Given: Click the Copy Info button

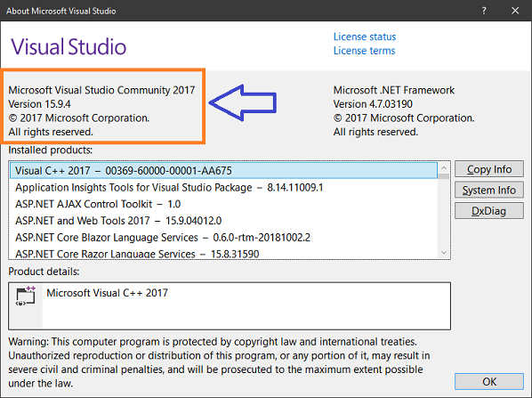Looking at the screenshot, I should tap(489, 169).
